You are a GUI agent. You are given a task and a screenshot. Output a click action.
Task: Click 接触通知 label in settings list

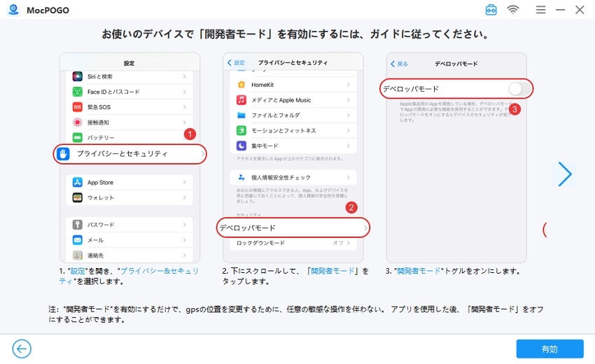(x=98, y=122)
